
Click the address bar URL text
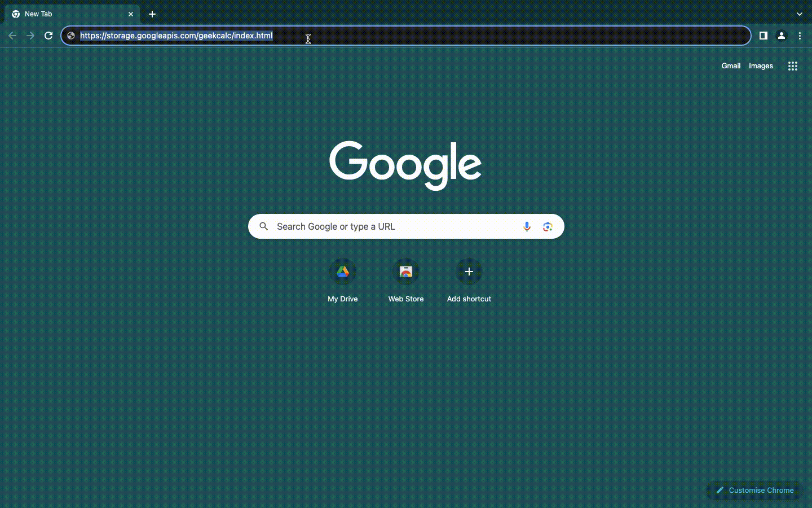point(176,36)
